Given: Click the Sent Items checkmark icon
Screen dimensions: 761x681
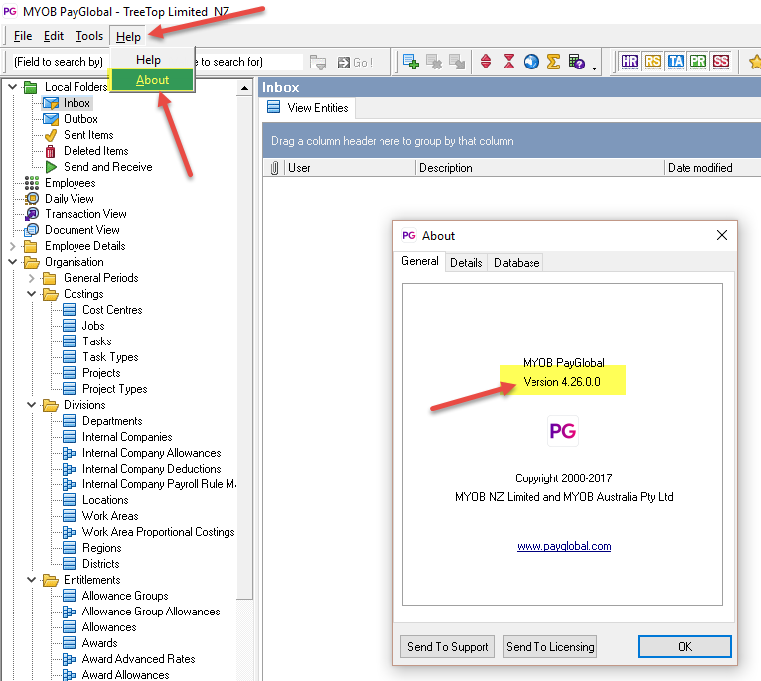Looking at the screenshot, I should (51, 135).
